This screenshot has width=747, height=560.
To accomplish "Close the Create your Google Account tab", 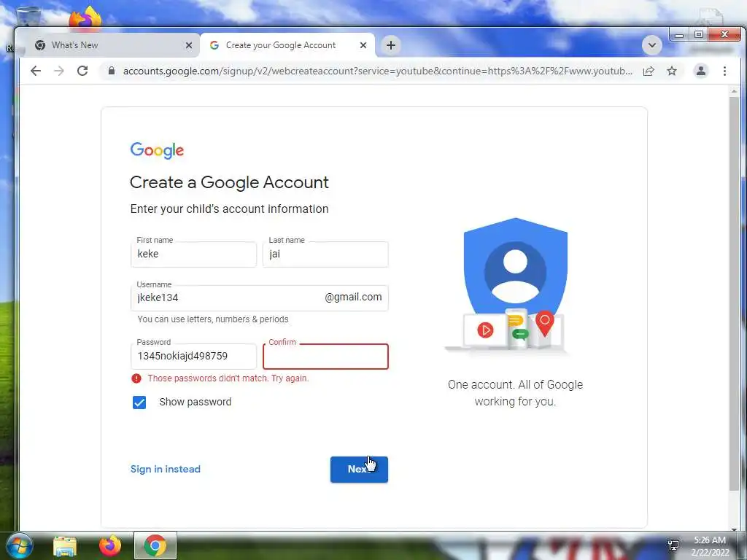I will point(363,45).
